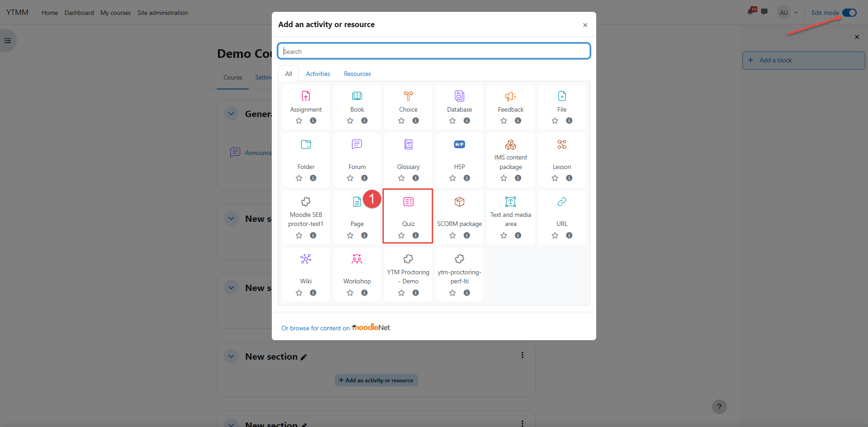Open the course index drawer icon
Image resolution: width=868 pixels, height=427 pixels.
coord(8,41)
